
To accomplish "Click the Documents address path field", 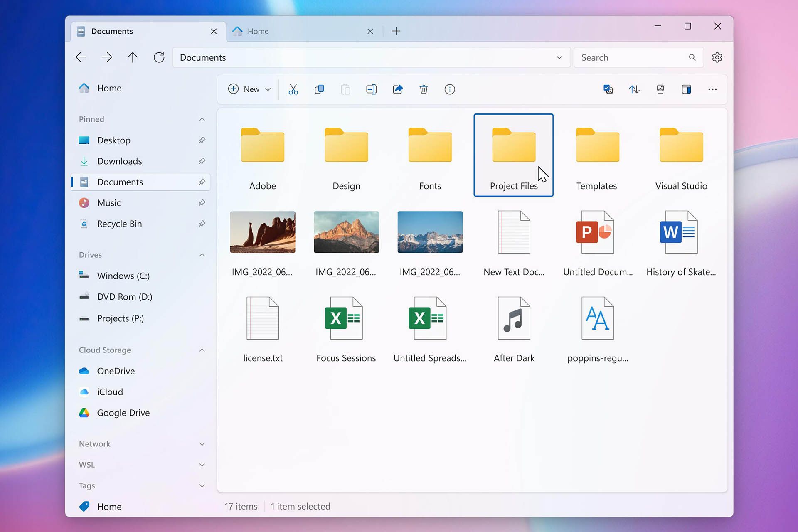I will [x=372, y=57].
